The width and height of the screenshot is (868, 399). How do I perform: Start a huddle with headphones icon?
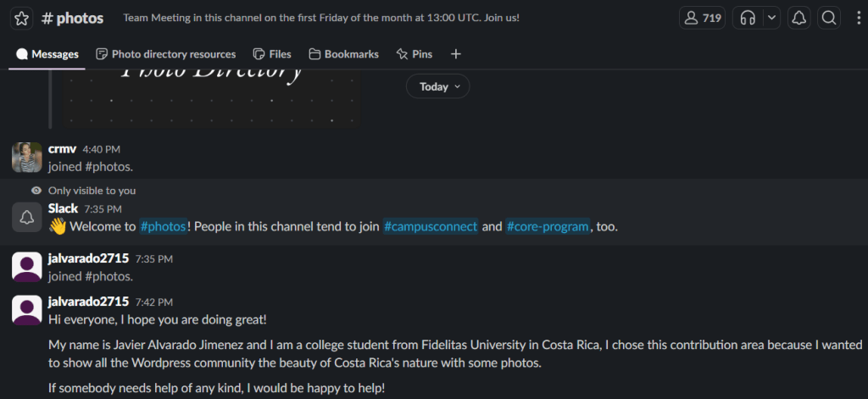748,18
